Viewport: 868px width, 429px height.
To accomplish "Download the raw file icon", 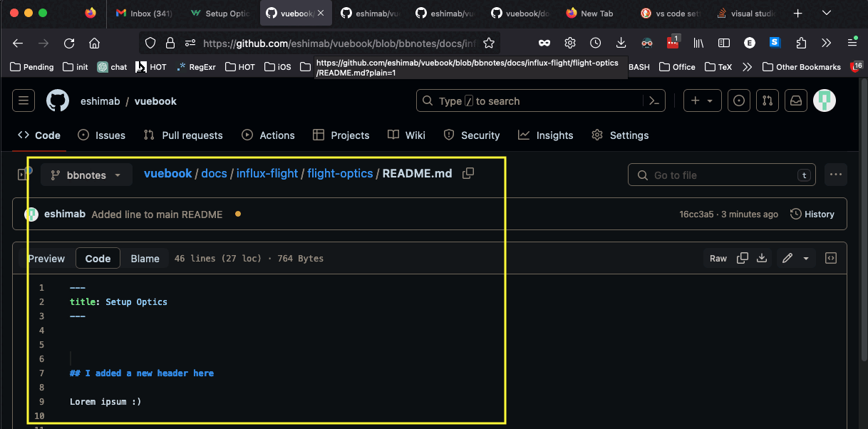I will 762,258.
